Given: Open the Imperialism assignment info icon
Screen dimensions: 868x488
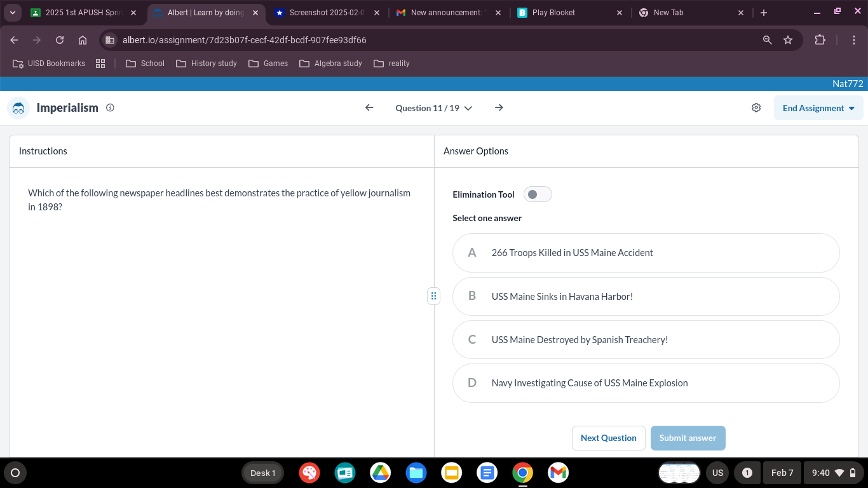Looking at the screenshot, I should click(110, 108).
